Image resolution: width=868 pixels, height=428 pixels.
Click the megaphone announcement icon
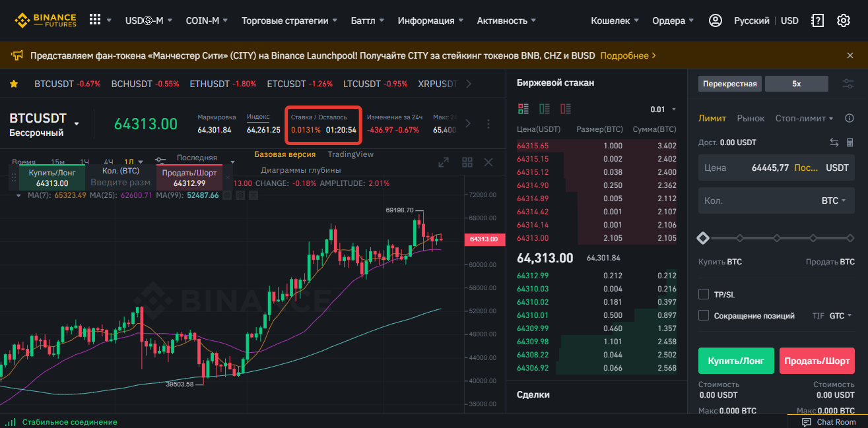coord(18,55)
